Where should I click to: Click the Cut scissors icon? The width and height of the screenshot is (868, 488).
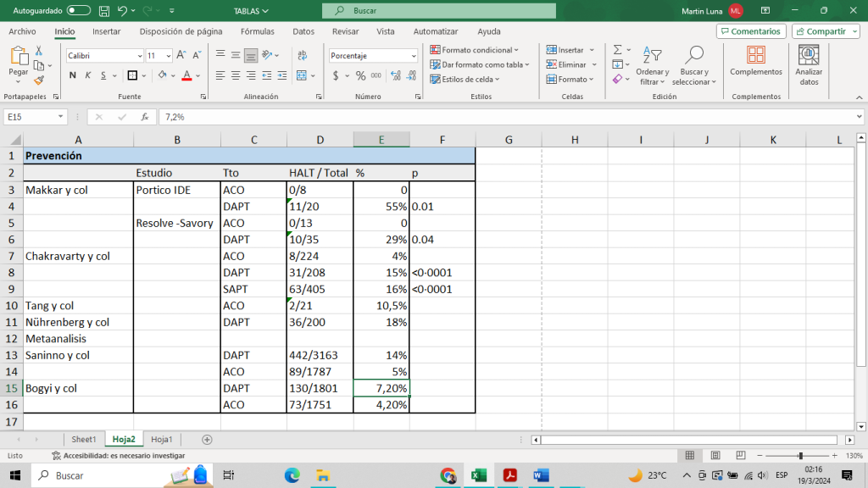click(39, 52)
